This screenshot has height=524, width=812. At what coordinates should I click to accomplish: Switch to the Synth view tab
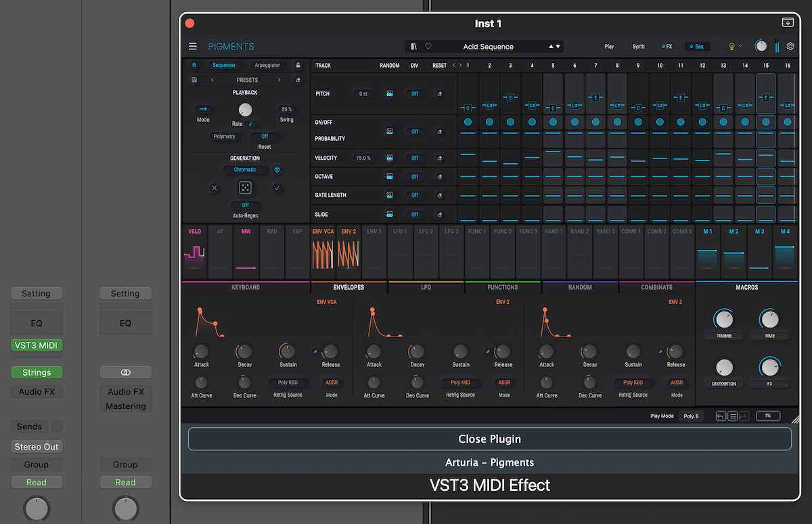[x=638, y=47]
